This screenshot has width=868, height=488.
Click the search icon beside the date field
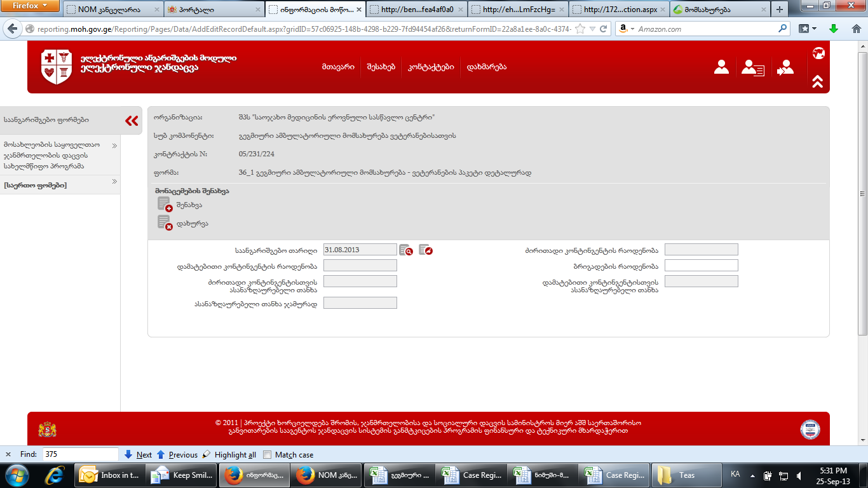tap(406, 250)
